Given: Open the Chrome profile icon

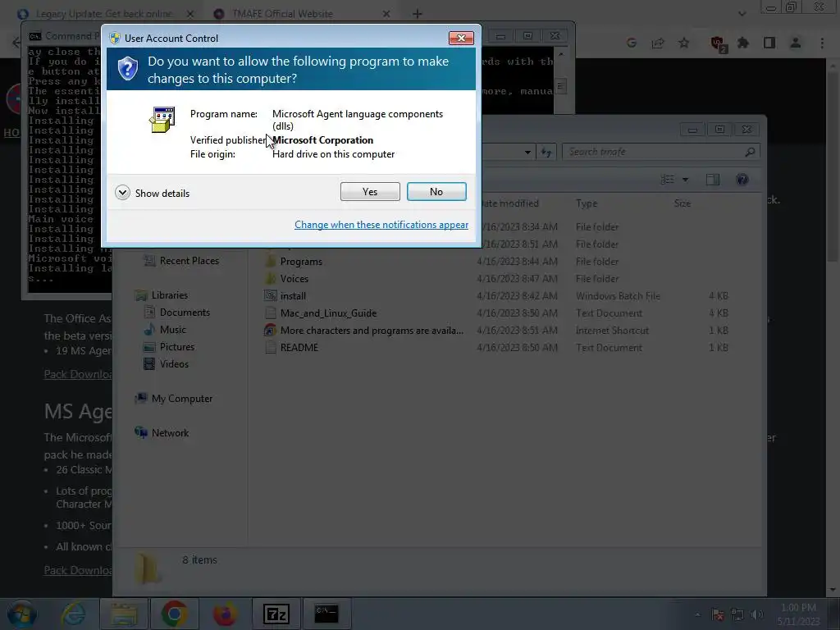Looking at the screenshot, I should point(796,43).
